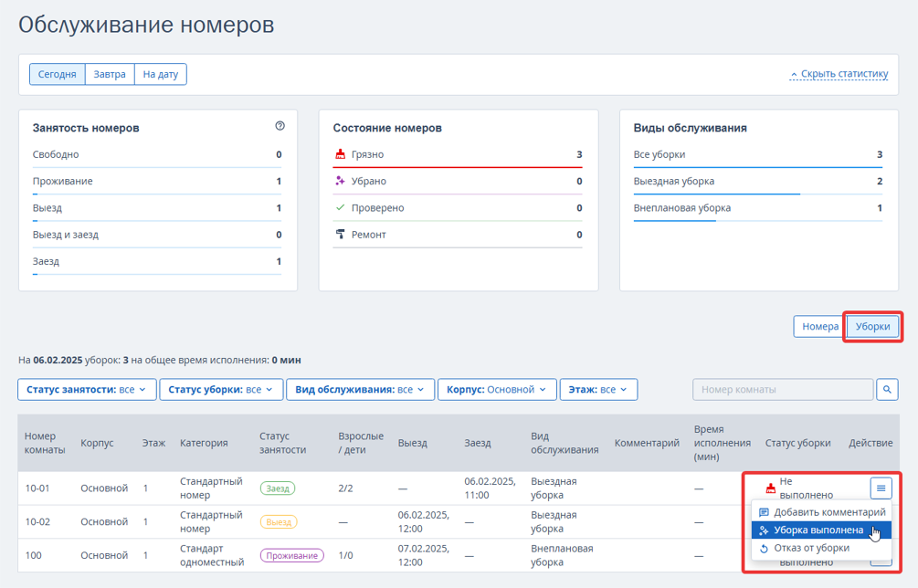Screen dimensions: 918x588
Task: Select the На дату date toggle
Action: click(x=161, y=74)
